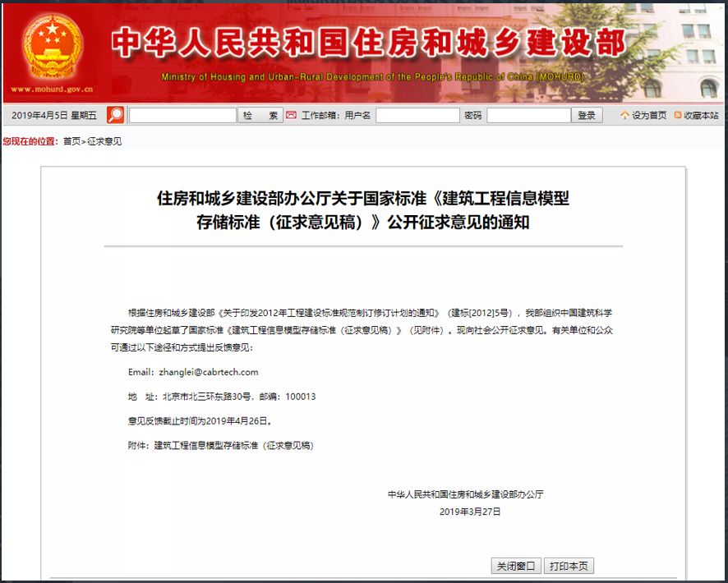This screenshot has width=728, height=583.
Task: Click the signature date 2019年3月27日
Action: [x=470, y=512]
